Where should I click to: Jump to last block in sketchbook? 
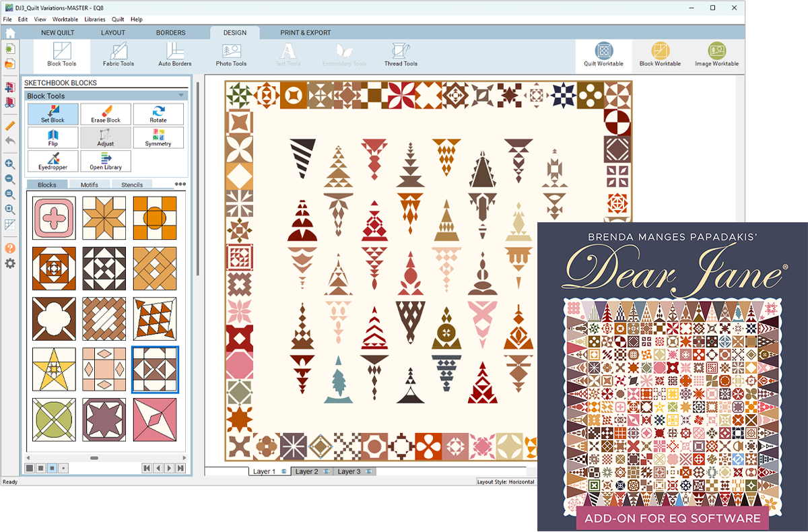(180, 467)
